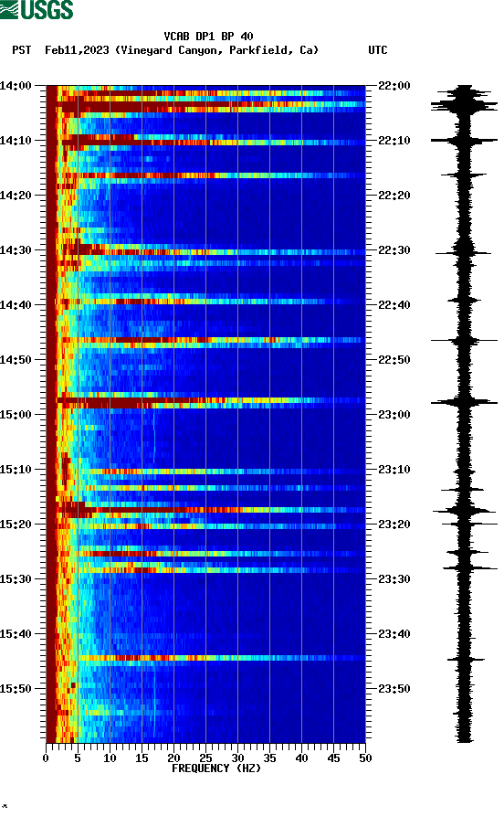Select the 14:50 PST time label
Image resolution: width=504 pixels, height=816 pixels.
click(x=16, y=360)
